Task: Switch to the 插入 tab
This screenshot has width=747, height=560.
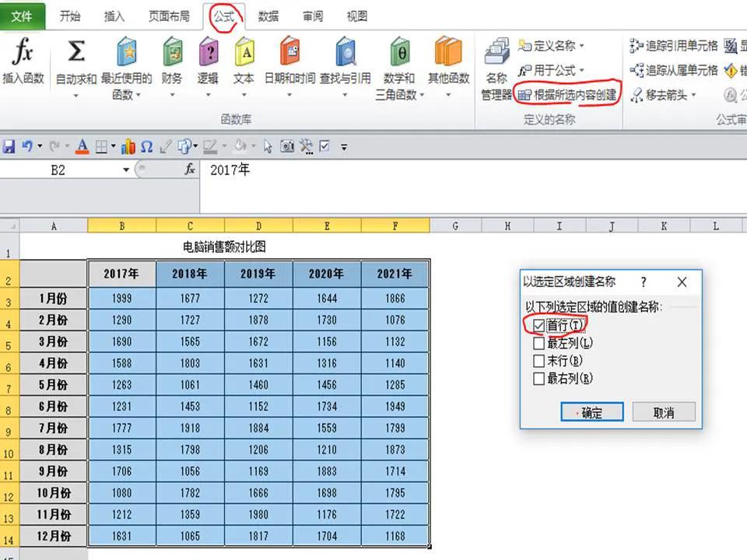Action: [114, 16]
